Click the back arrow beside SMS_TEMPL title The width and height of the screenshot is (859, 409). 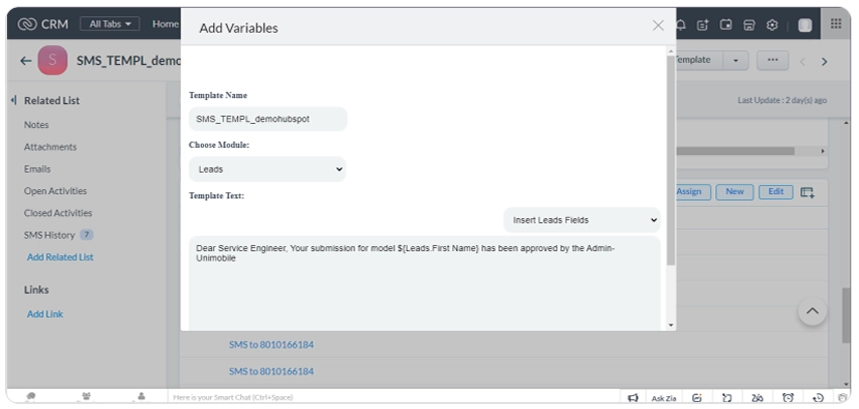click(x=25, y=61)
